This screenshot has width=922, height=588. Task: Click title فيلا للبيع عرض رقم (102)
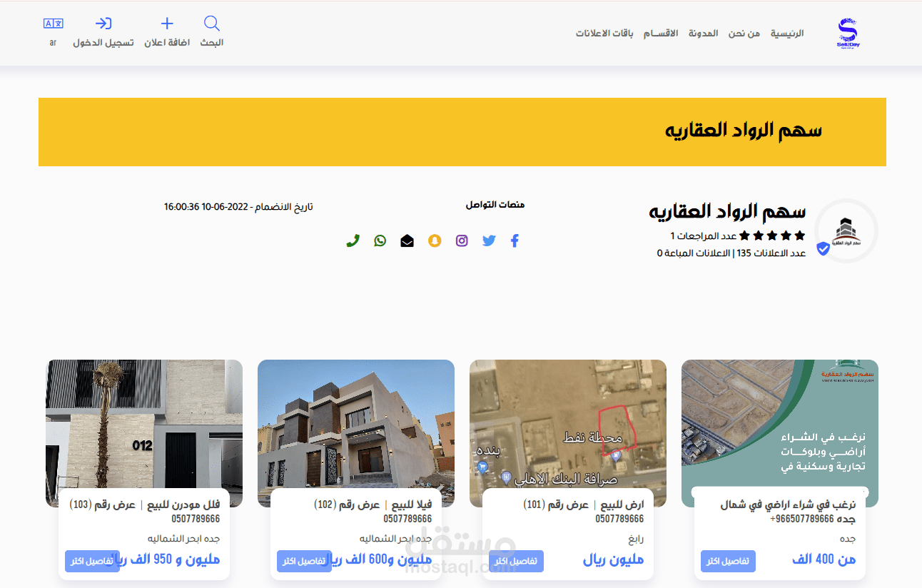[x=373, y=505]
